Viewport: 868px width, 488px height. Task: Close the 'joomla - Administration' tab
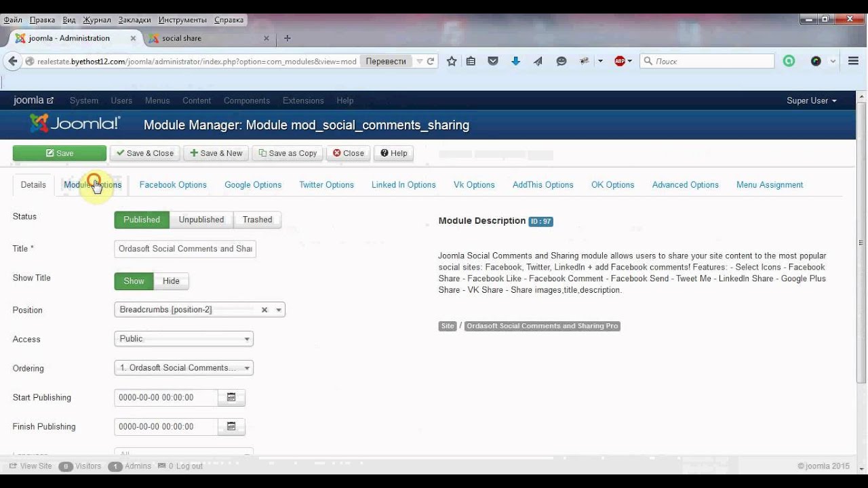coord(133,39)
